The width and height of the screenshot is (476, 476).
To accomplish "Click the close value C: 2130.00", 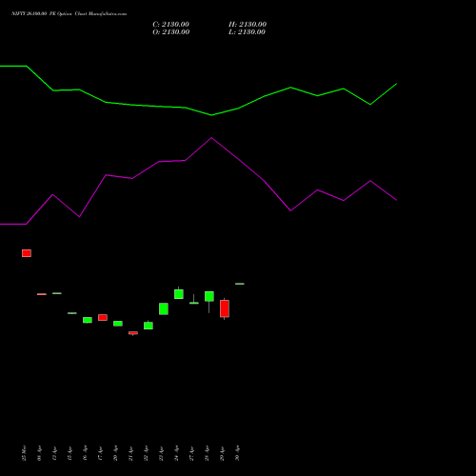I will (x=170, y=25).
